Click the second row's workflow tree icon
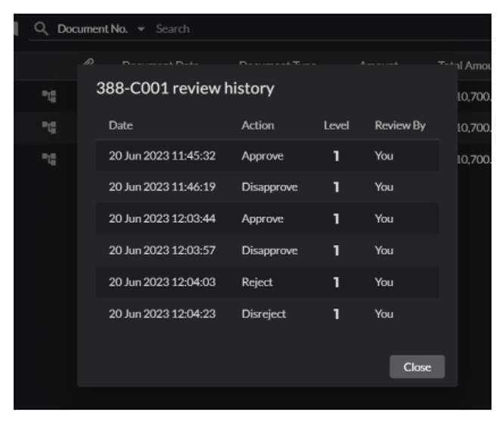 point(49,126)
